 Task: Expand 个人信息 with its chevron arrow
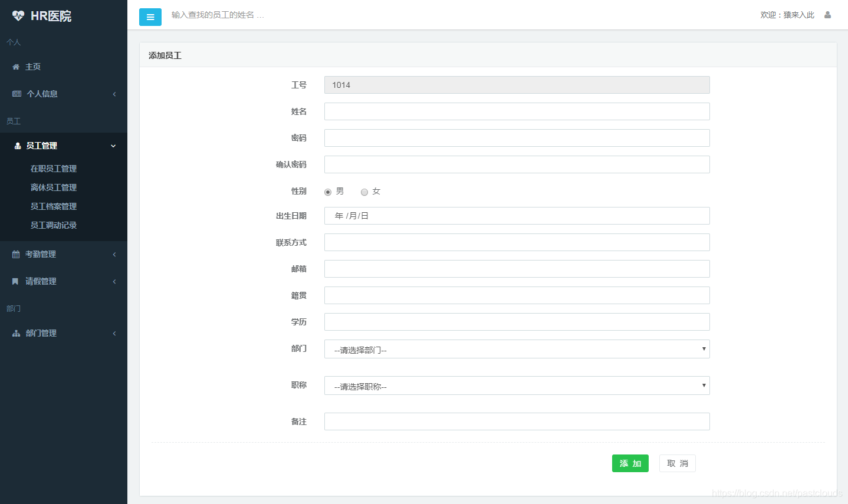(114, 94)
